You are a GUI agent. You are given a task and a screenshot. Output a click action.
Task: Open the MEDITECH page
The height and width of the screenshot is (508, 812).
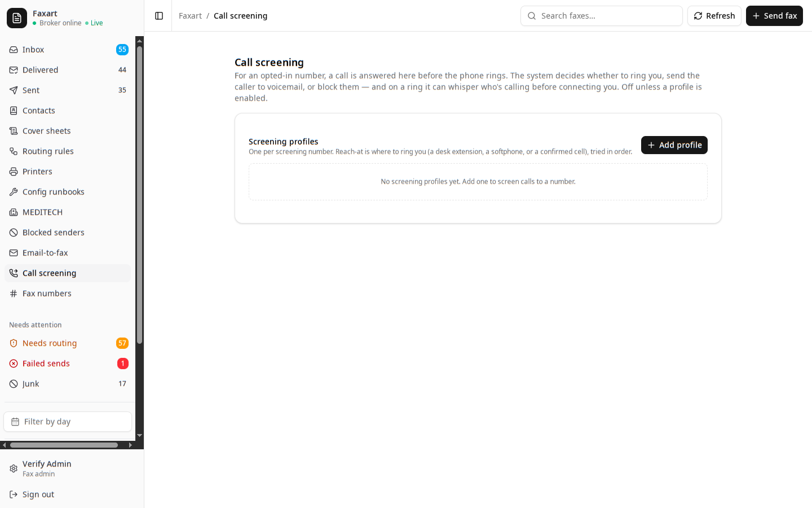68,212
